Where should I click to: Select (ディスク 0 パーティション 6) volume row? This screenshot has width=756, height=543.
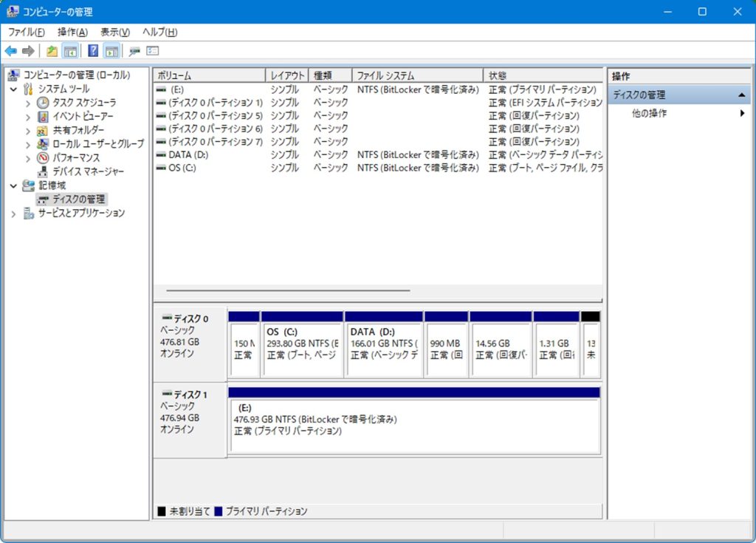tap(379, 129)
